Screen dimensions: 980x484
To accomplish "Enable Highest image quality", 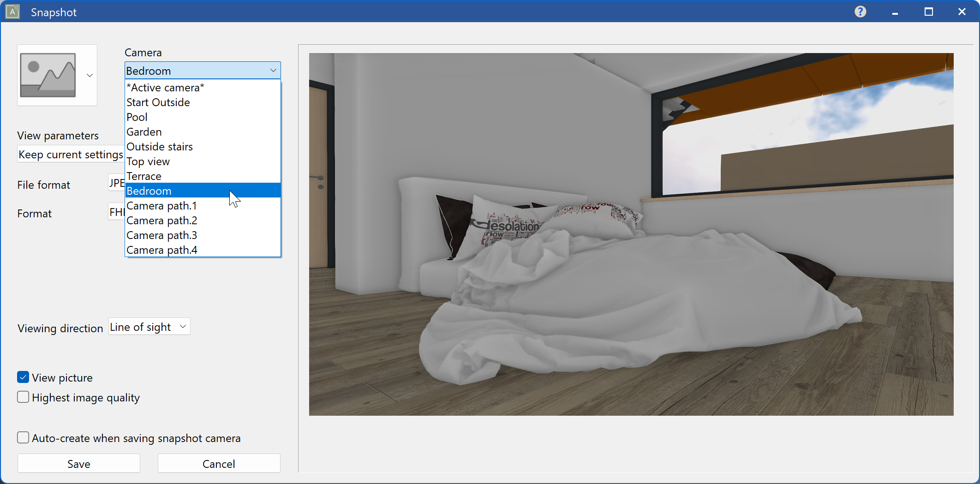I will point(23,397).
